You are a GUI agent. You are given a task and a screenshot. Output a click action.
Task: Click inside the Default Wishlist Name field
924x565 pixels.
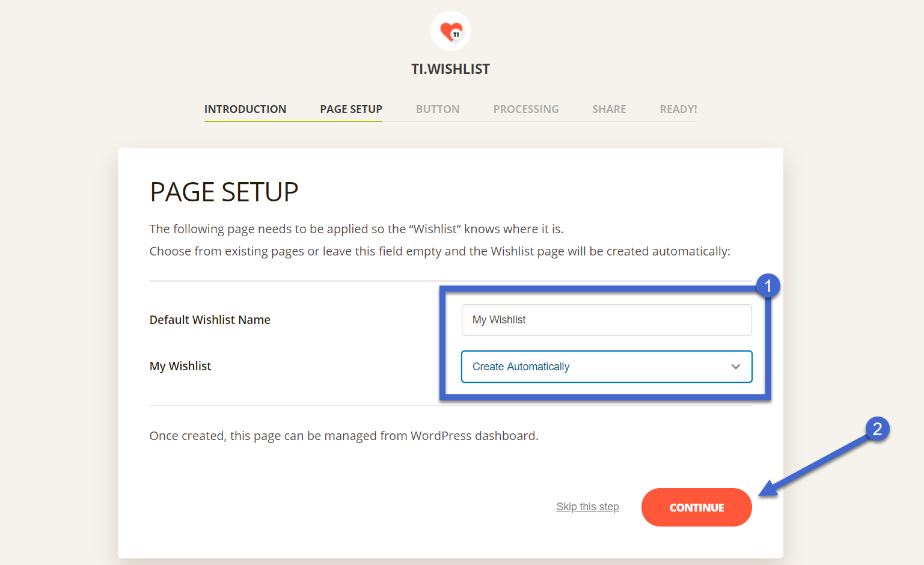(606, 320)
